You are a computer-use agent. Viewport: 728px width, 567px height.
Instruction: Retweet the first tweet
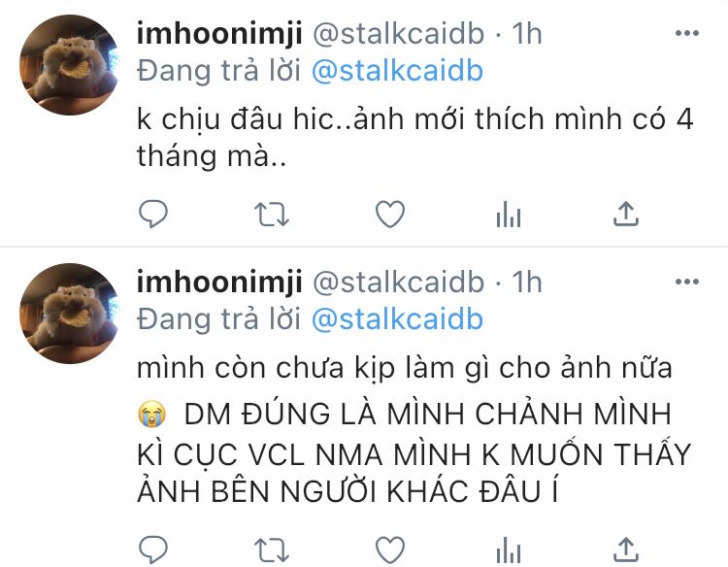click(x=272, y=214)
